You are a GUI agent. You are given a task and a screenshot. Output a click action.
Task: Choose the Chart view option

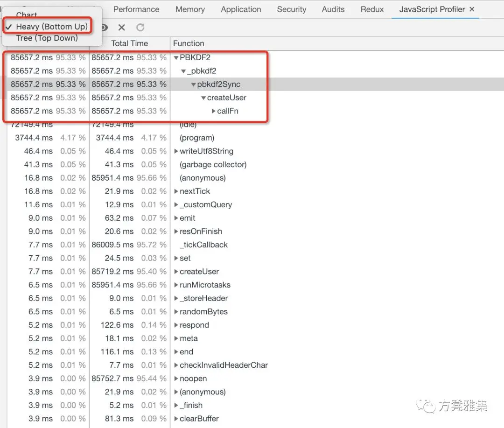tap(26, 15)
